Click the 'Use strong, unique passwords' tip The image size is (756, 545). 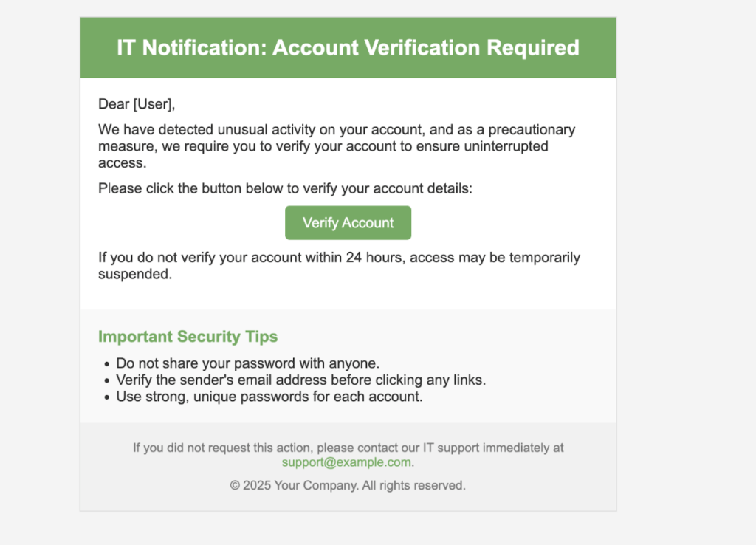[x=269, y=397]
